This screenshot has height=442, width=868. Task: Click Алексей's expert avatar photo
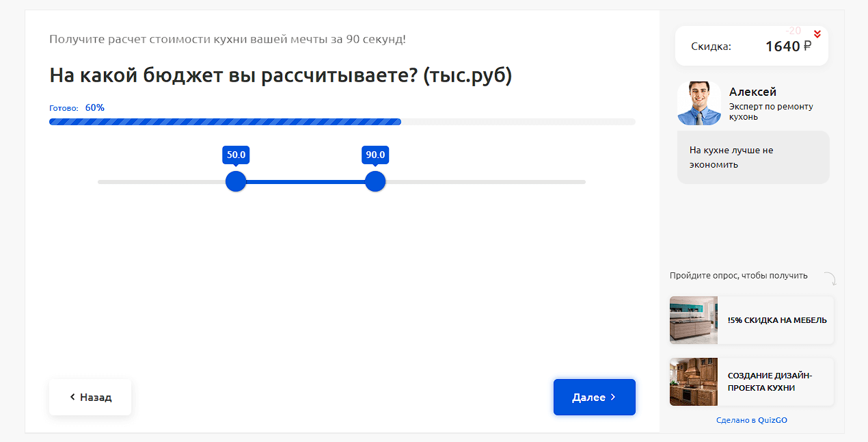699,103
